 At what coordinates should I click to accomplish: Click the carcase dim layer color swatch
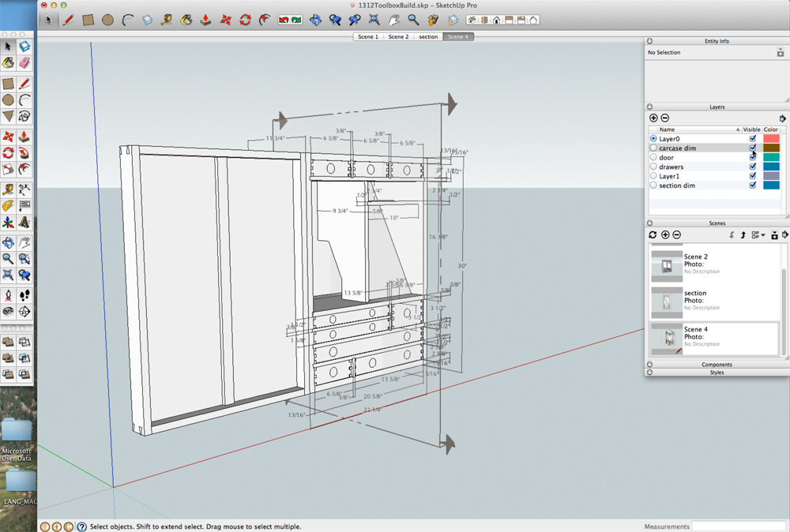coord(771,148)
